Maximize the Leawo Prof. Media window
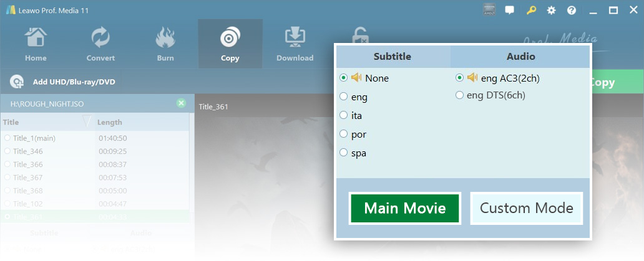 pos(613,10)
